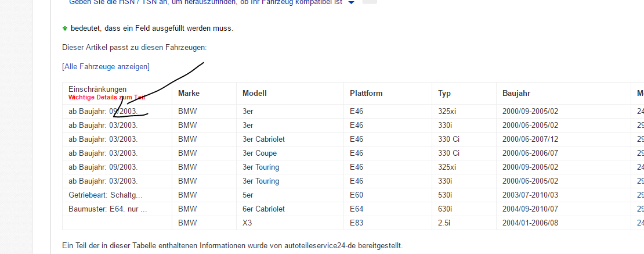644x254 pixels.
Task: Click the Baujahr column header
Action: coord(516,93)
